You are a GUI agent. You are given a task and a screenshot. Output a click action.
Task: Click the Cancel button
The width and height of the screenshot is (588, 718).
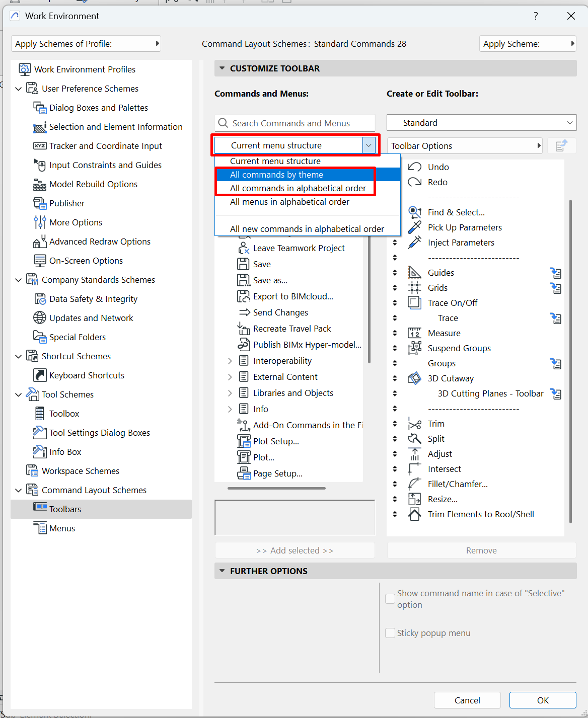[x=467, y=700]
